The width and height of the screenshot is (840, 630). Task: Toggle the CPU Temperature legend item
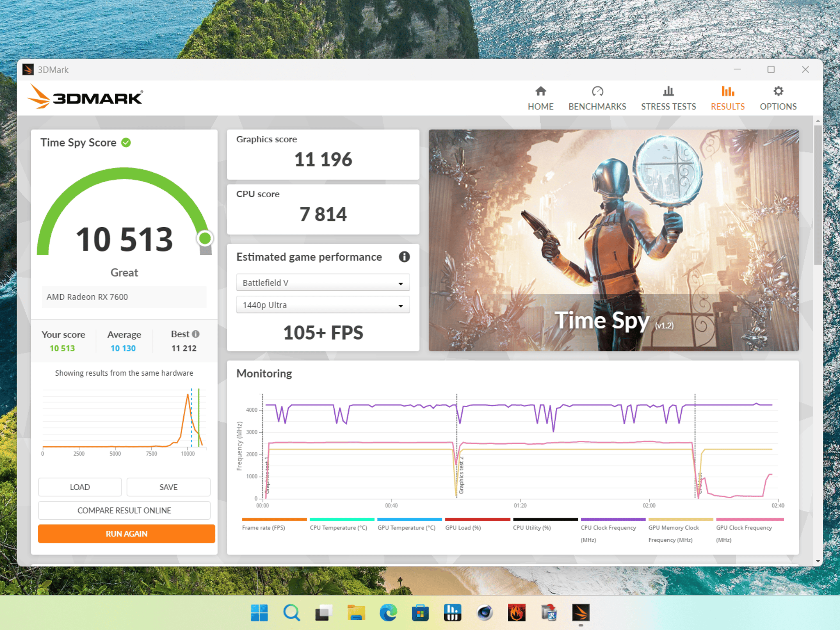[x=342, y=525]
